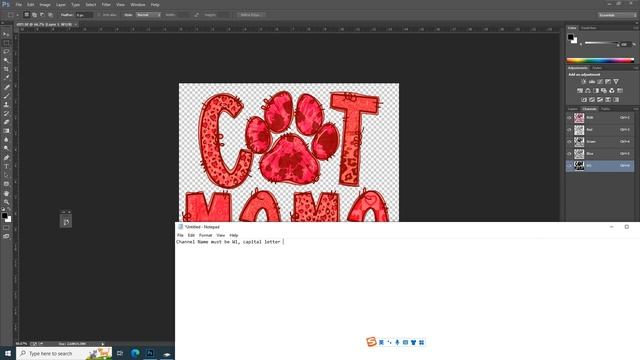This screenshot has width=640, height=360.
Task: Select the Quick Selection tool
Action: coord(6,60)
